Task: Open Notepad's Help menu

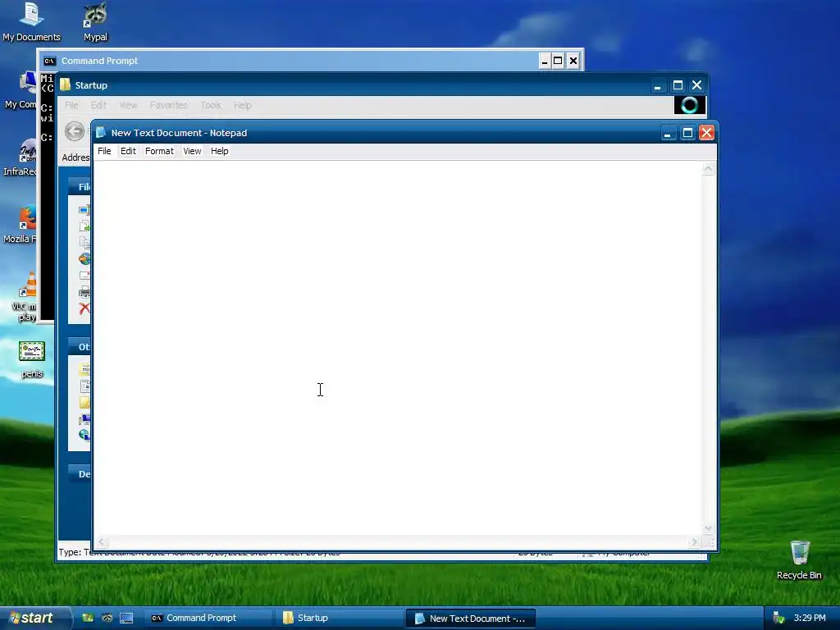Action: coord(219,151)
